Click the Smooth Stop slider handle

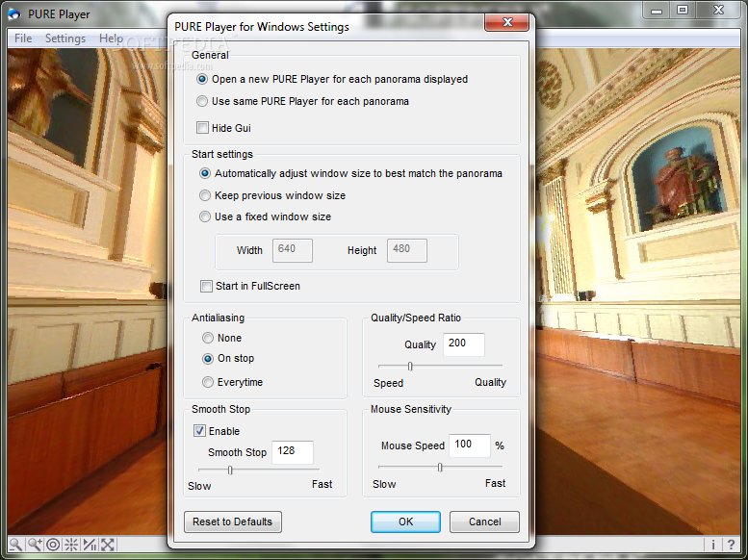(x=230, y=471)
